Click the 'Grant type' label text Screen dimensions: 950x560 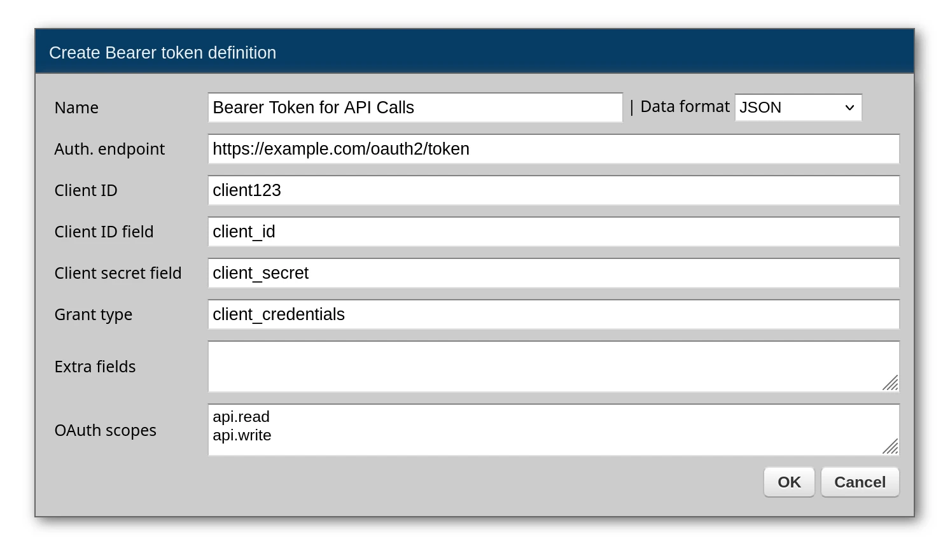pos(94,314)
